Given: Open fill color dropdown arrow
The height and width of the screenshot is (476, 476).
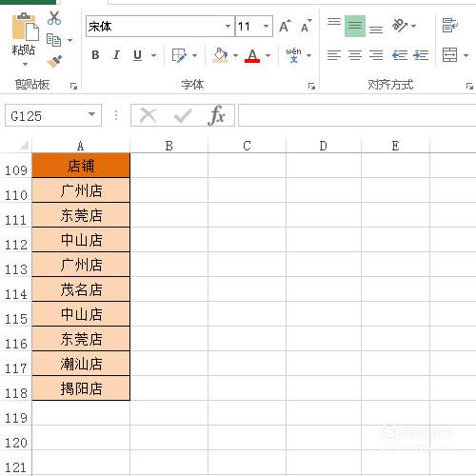Looking at the screenshot, I should coord(235,55).
